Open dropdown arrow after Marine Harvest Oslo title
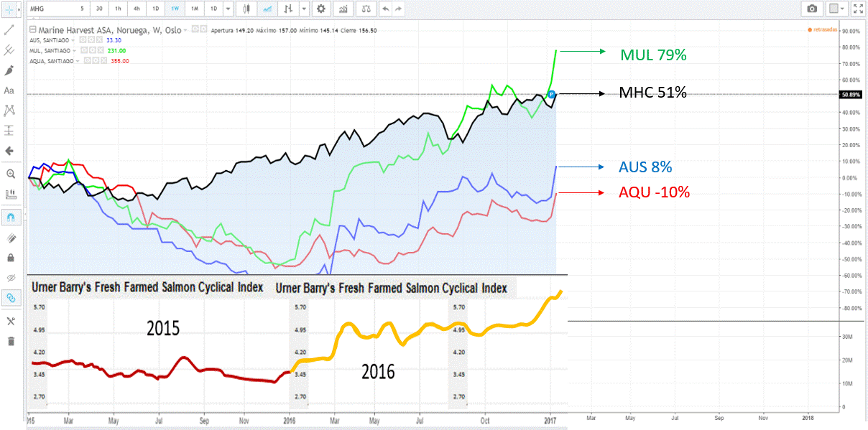The height and width of the screenshot is (430, 868). tap(185, 30)
